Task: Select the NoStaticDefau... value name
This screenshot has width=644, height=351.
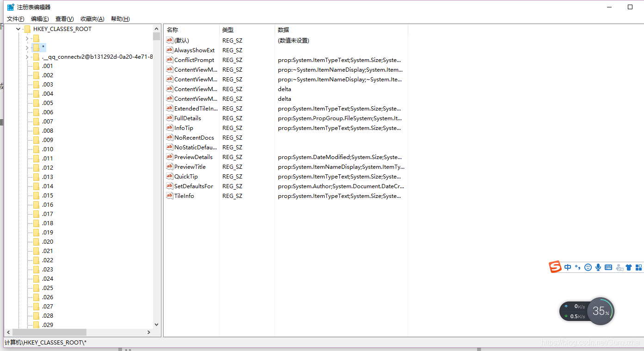Action: (196, 147)
